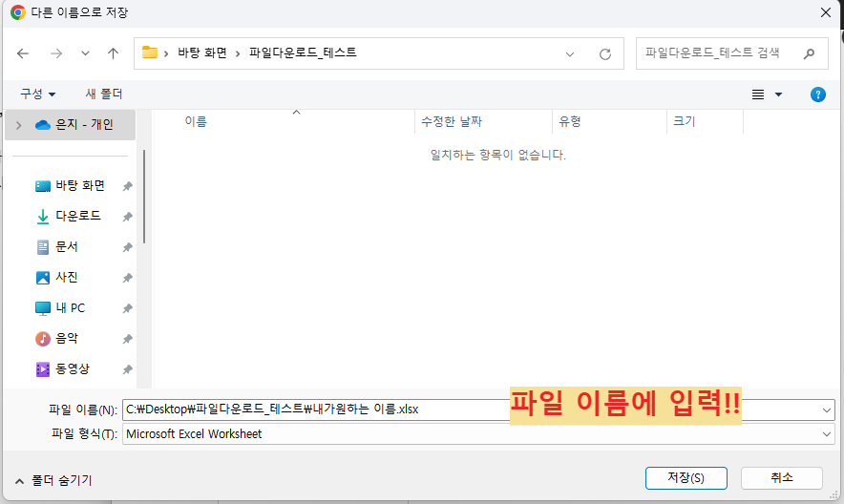Click the 저장(S) button
844x504 pixels.
tap(686, 478)
